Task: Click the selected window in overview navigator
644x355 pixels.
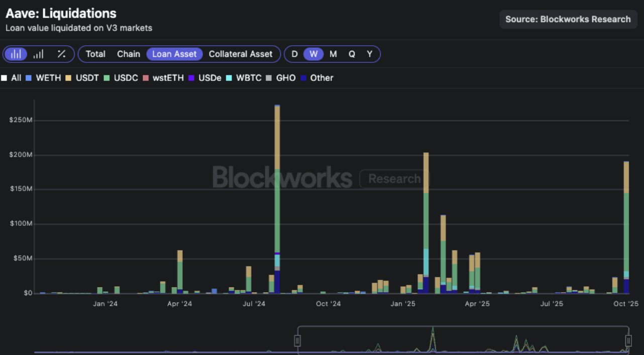Action: pyautogui.click(x=463, y=340)
